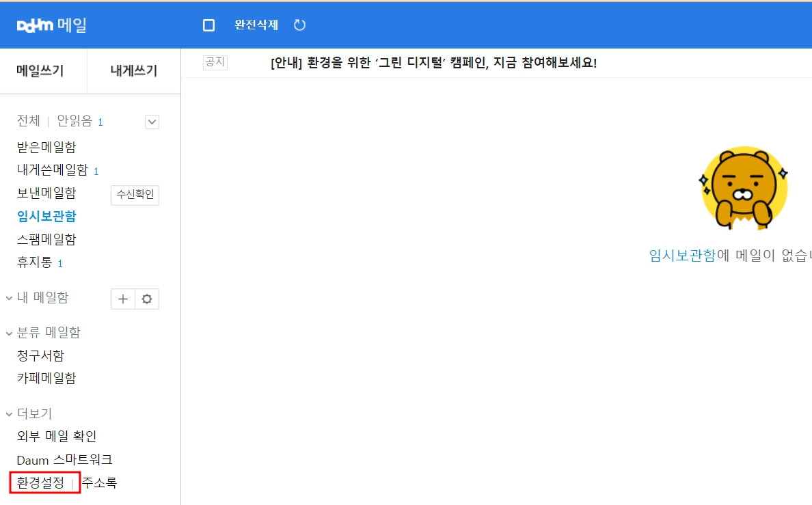812x505 pixels.
Task: Open the folder list dropdown arrow
Action: [x=151, y=121]
